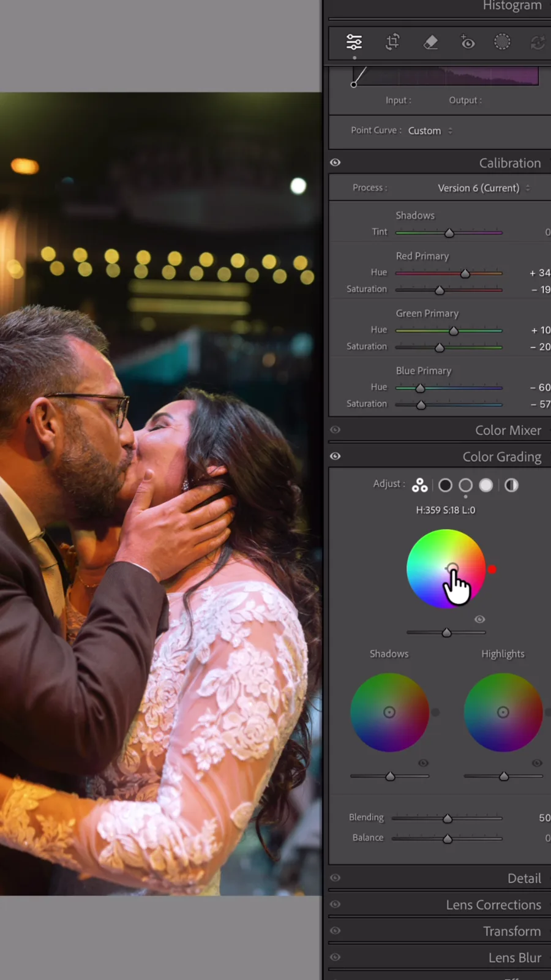The height and width of the screenshot is (980, 551).
Task: Toggle Color Grading panel visibility eye
Action: point(335,456)
